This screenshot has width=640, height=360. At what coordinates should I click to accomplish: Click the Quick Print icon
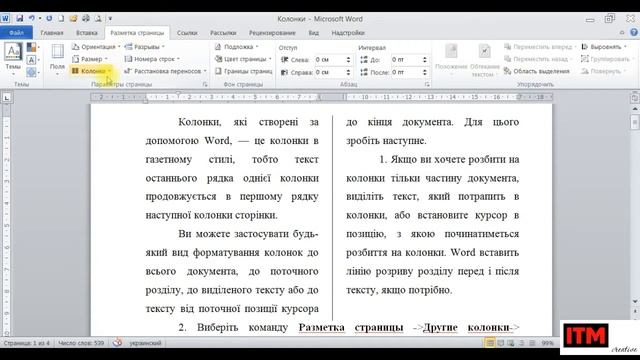(x=86, y=18)
